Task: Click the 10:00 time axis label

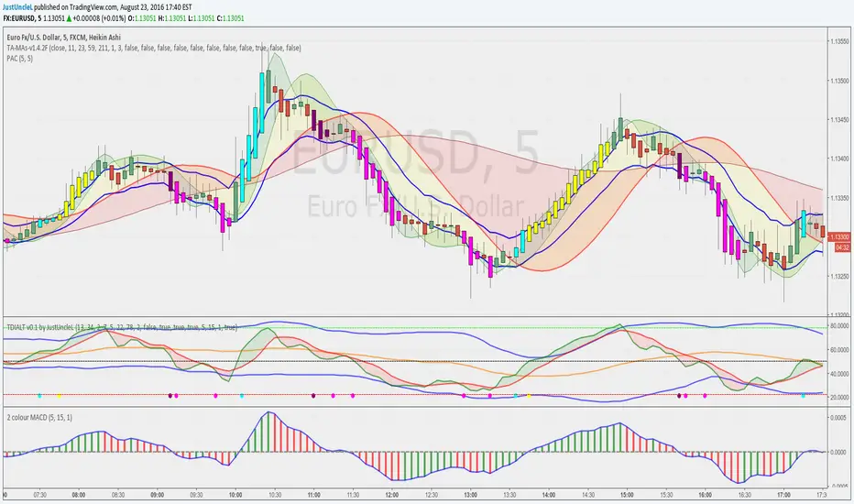Action: (235, 495)
